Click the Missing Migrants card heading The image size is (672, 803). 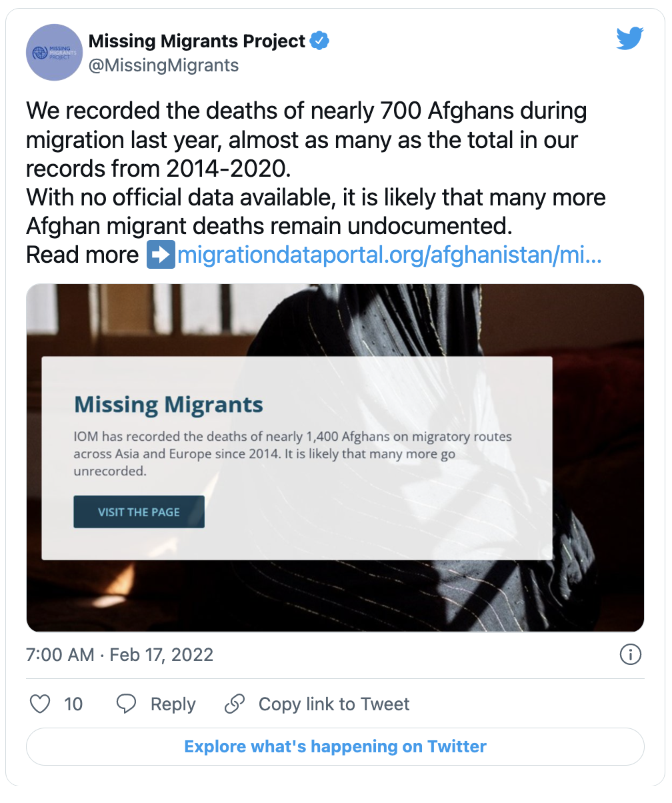click(169, 404)
